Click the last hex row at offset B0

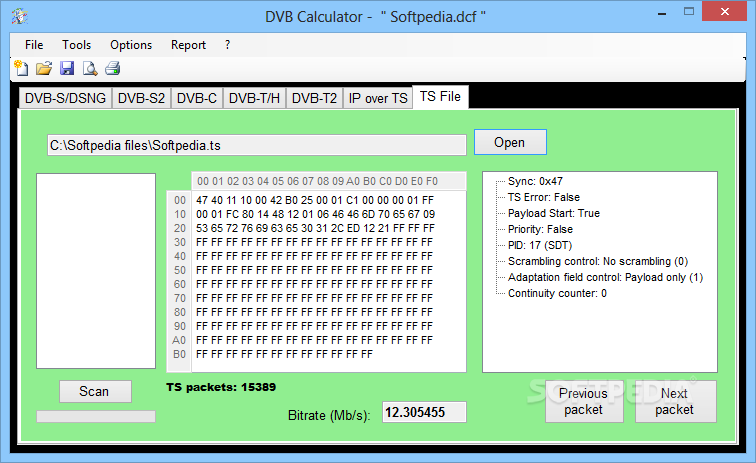click(284, 354)
